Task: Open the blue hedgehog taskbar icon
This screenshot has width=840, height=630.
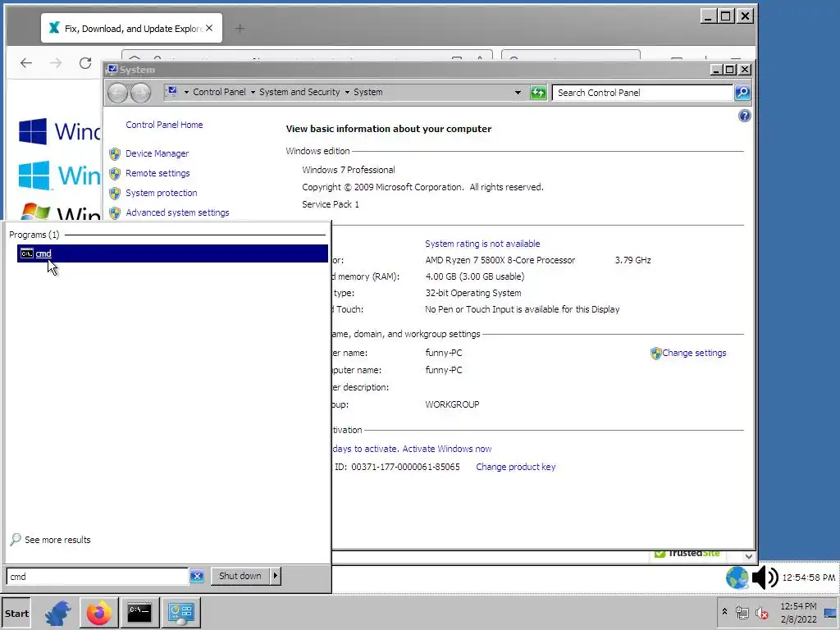Action: 58,613
